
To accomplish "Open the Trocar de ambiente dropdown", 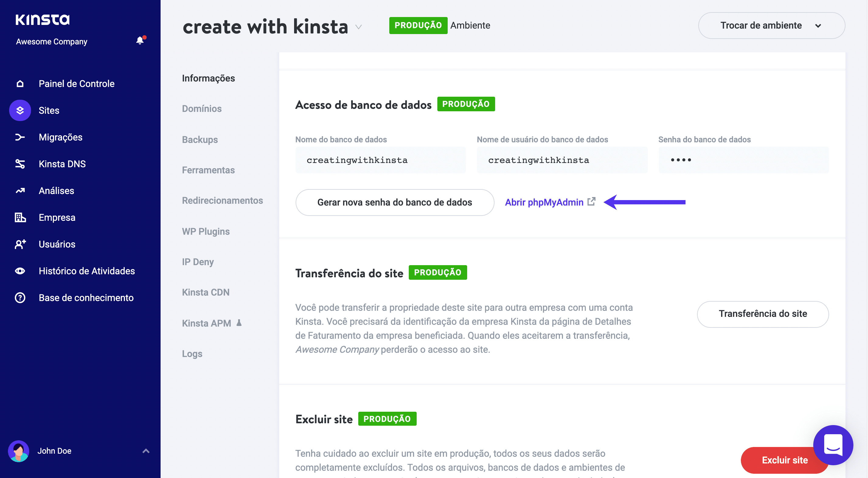I will pyautogui.click(x=771, y=25).
